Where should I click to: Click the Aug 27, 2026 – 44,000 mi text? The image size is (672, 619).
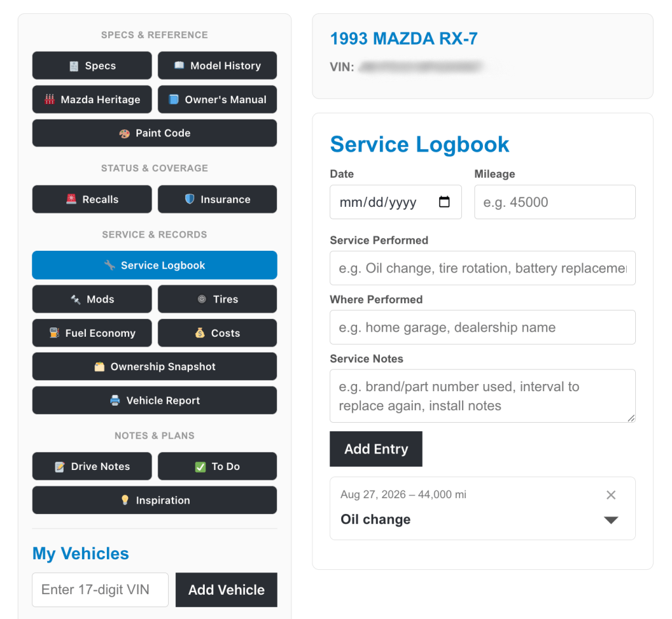pyautogui.click(x=404, y=495)
